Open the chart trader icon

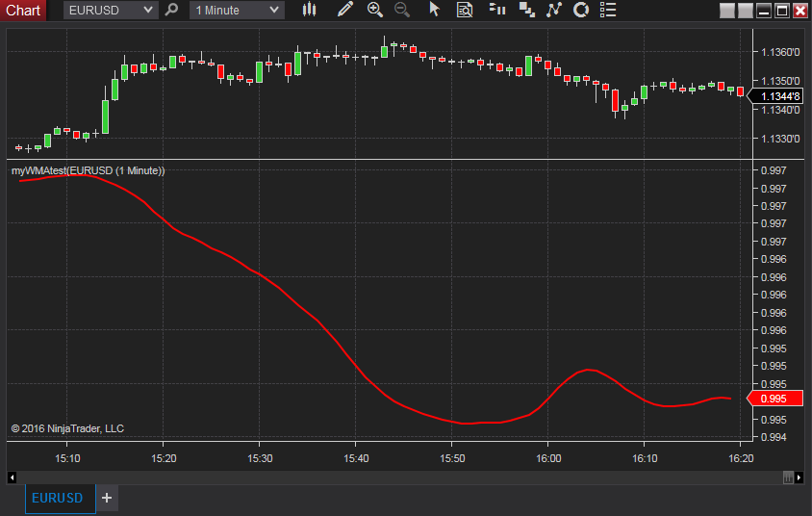pyautogui.click(x=497, y=10)
